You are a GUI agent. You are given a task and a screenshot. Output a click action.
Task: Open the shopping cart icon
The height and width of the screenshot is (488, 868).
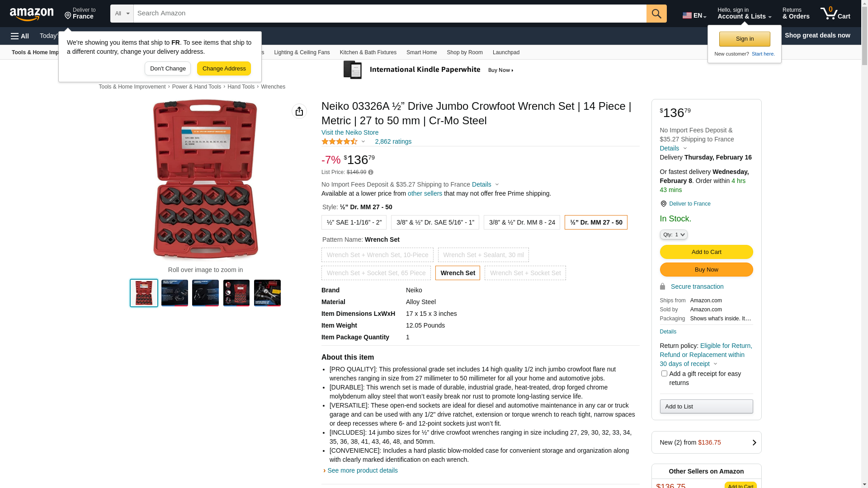tap(835, 14)
